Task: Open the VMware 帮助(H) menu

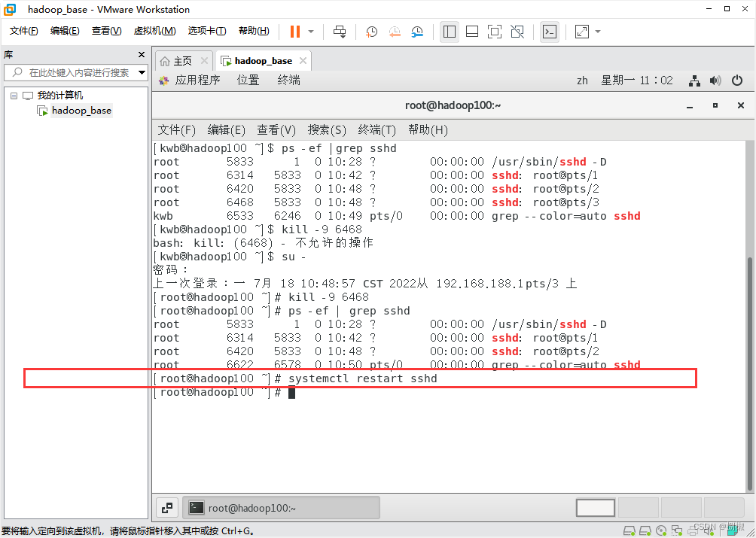Action: coord(254,31)
